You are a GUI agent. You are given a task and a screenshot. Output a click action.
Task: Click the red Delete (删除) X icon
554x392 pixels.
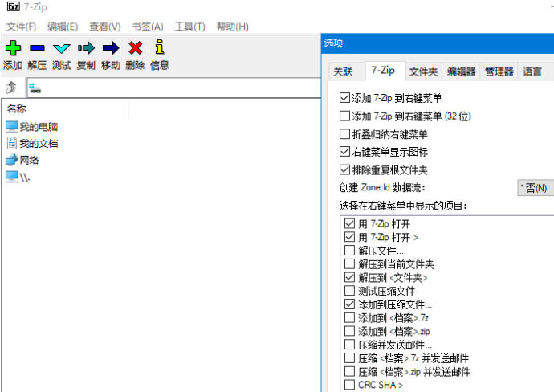click(136, 47)
